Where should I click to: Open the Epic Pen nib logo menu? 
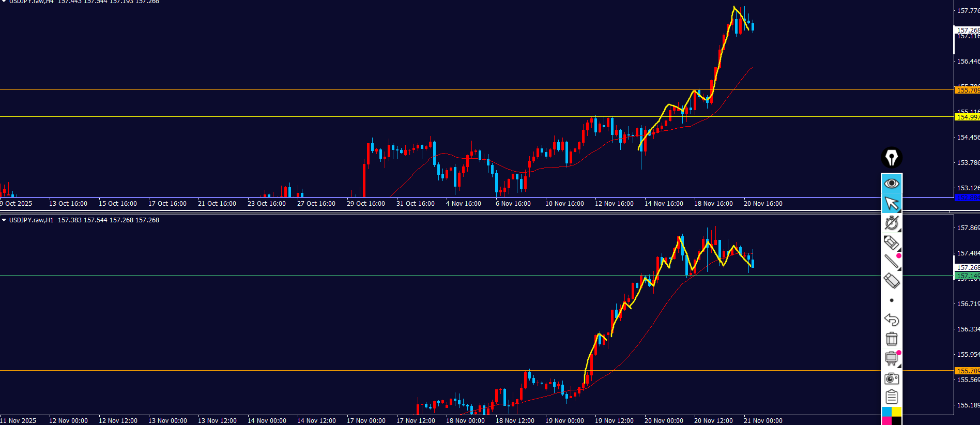(891, 158)
